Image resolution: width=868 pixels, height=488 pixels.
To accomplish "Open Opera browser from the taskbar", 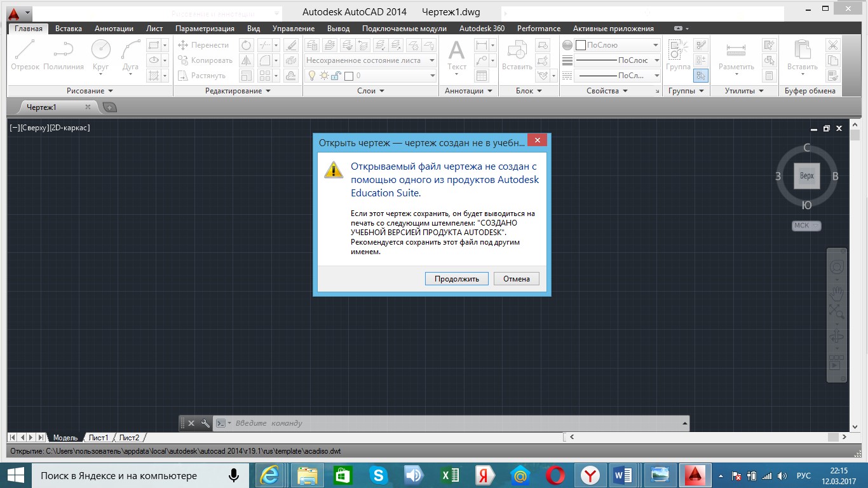I will point(555,475).
